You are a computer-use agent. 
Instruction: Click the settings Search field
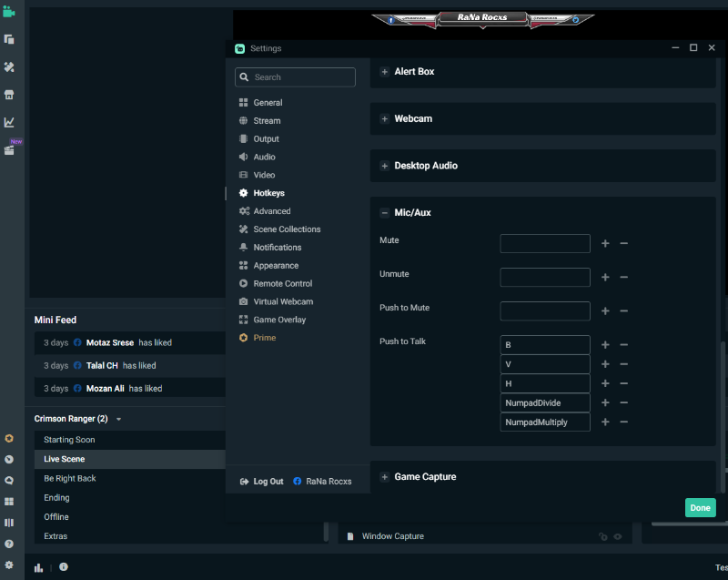(x=295, y=77)
